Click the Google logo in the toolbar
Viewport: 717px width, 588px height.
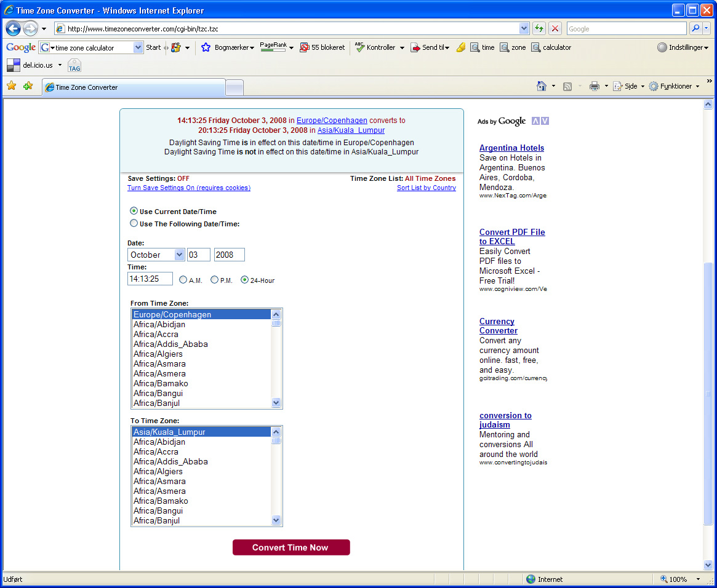pyautogui.click(x=20, y=47)
